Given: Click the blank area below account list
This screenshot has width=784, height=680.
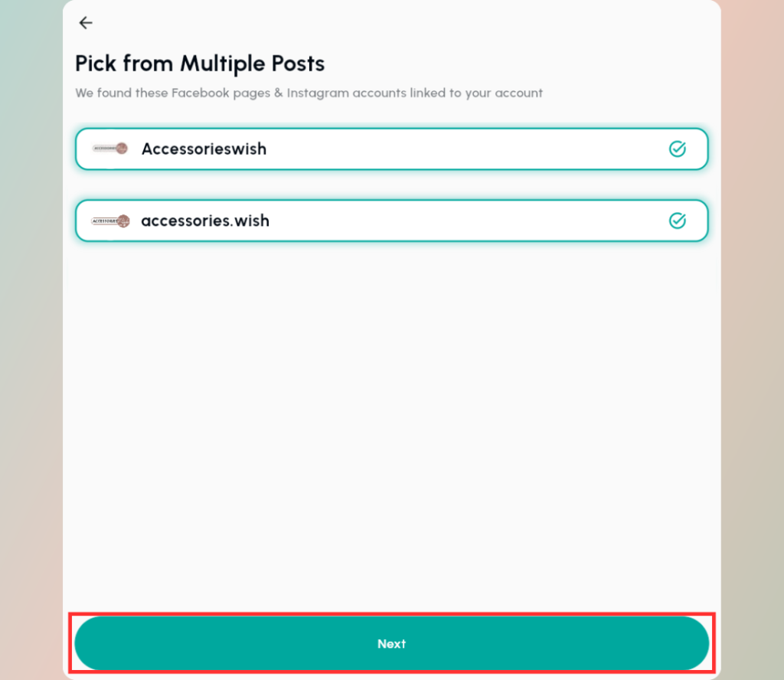Looking at the screenshot, I should (x=391, y=421).
